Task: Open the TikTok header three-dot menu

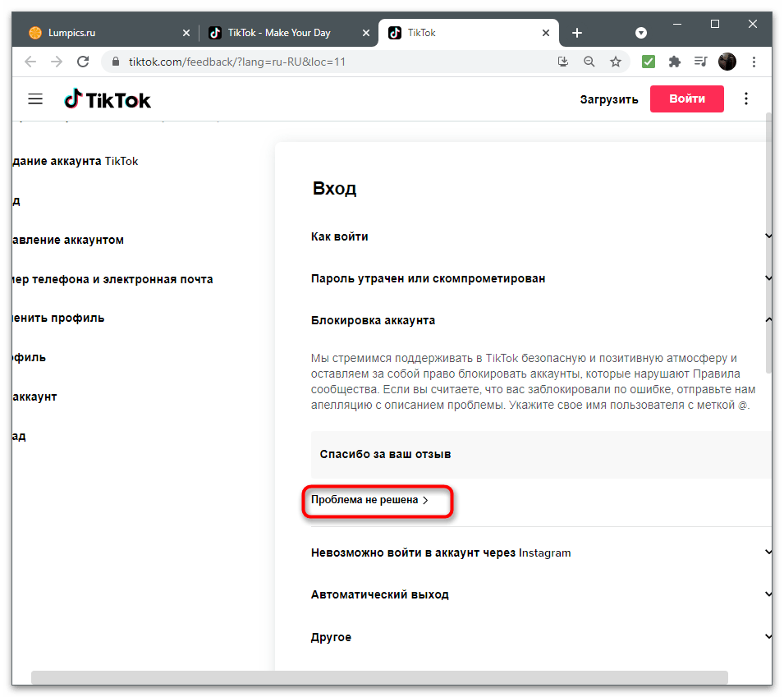Action: click(x=746, y=99)
